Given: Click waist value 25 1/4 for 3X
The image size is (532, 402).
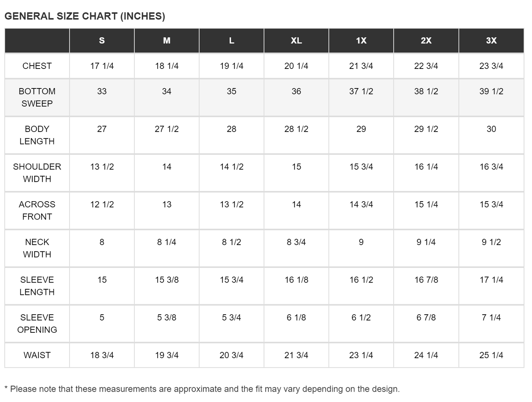Looking at the screenshot, I should (x=491, y=355).
